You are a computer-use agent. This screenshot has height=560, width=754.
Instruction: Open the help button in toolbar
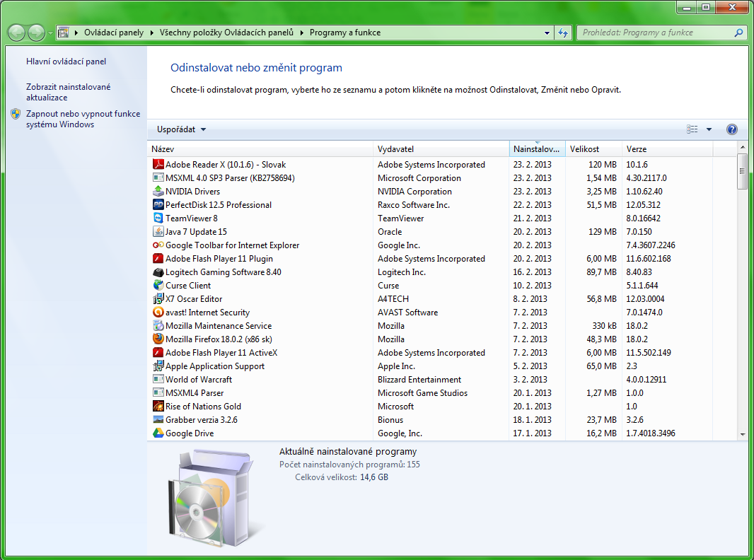732,129
